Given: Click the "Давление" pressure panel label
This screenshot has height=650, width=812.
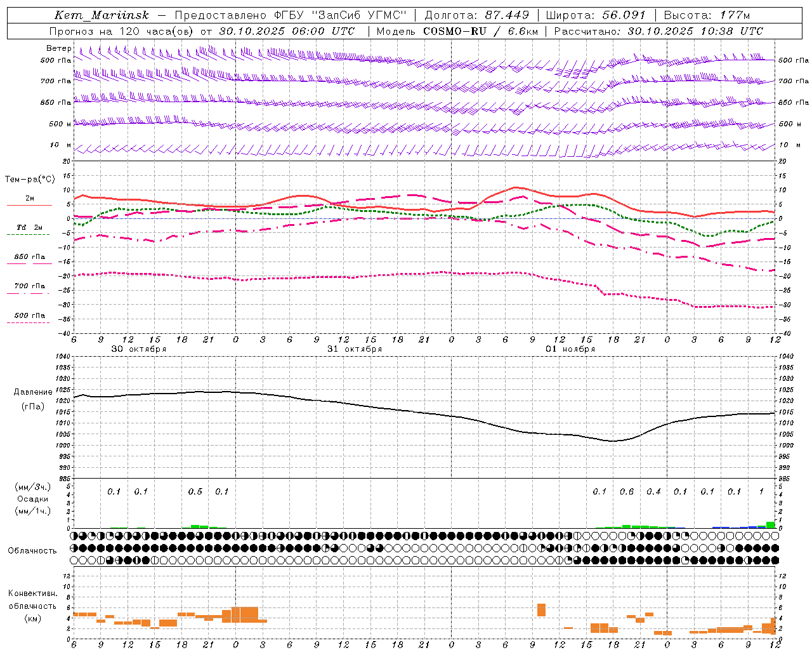Looking at the screenshot, I should pyautogui.click(x=33, y=392).
